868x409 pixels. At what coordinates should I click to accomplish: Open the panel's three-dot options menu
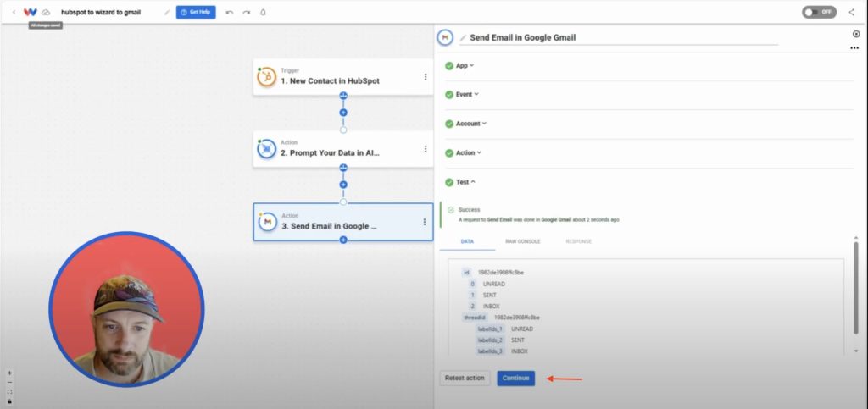[854, 48]
